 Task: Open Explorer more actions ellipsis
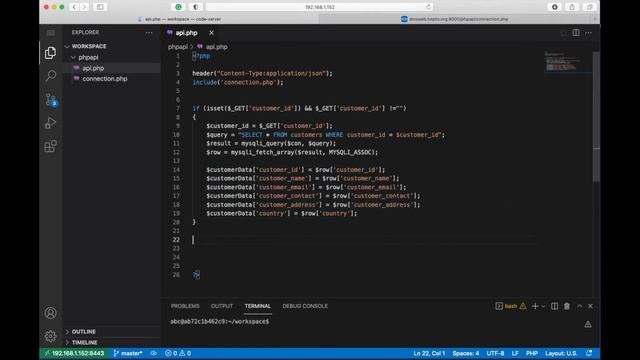click(149, 33)
